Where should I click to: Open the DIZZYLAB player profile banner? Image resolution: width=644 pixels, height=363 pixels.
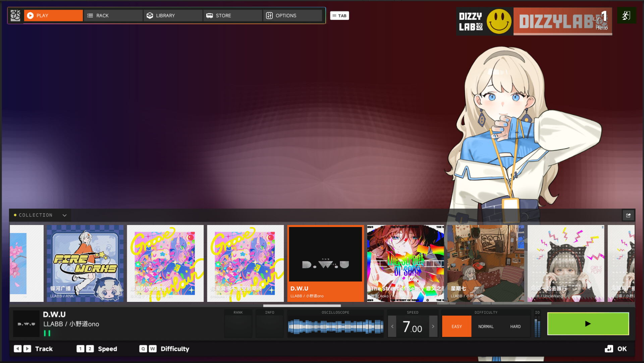point(562,21)
